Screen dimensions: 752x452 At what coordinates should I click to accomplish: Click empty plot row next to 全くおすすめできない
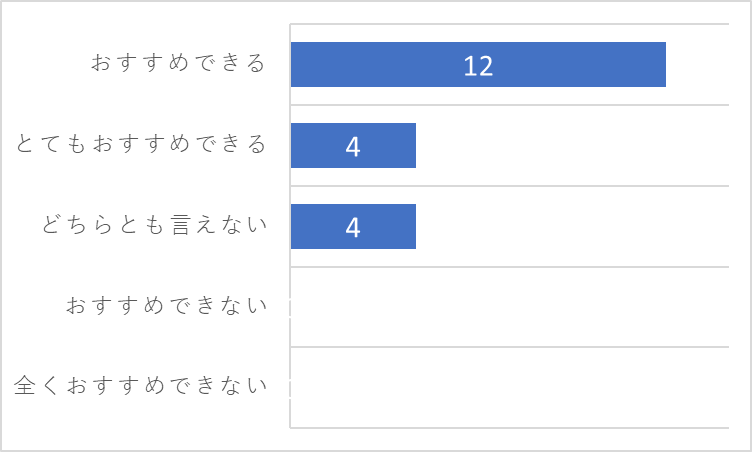509,387
